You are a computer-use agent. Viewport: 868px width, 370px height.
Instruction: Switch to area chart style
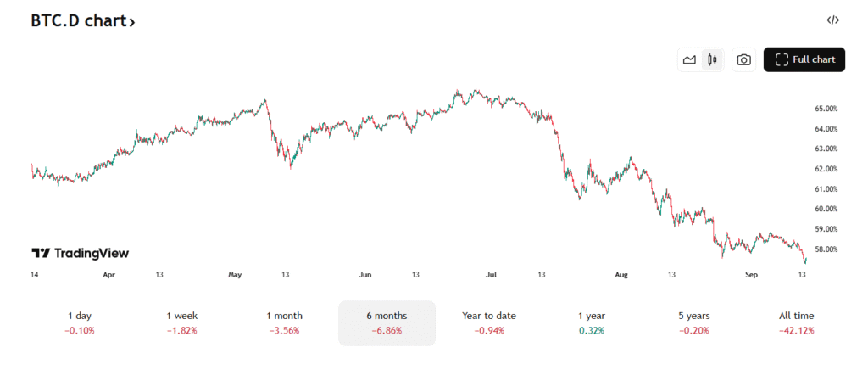(x=689, y=59)
